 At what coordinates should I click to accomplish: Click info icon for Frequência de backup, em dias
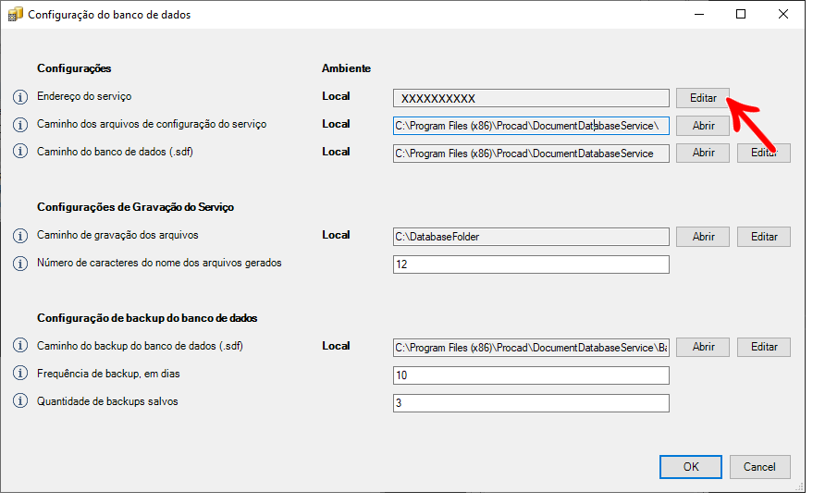coord(20,374)
